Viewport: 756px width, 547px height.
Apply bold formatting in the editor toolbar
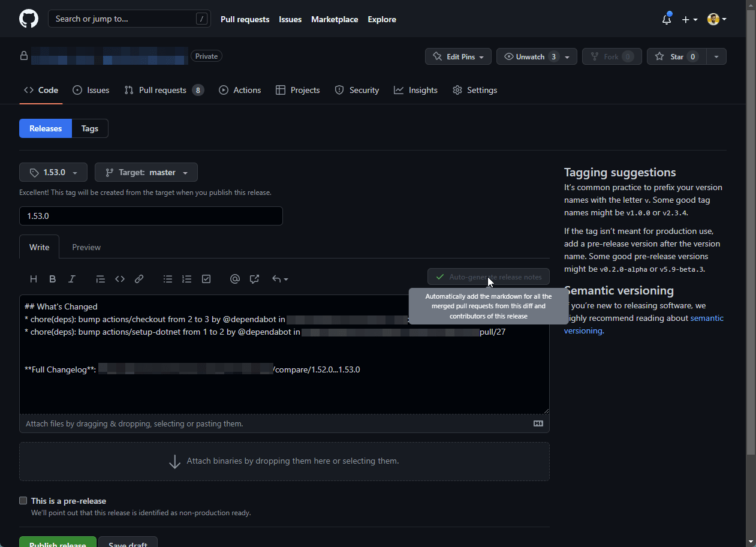53,278
